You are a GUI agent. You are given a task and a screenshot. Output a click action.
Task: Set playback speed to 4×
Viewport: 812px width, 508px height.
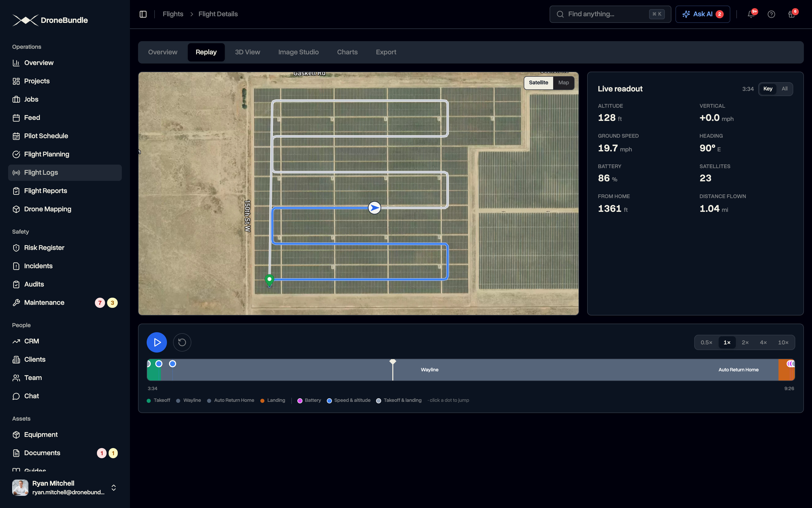(763, 343)
